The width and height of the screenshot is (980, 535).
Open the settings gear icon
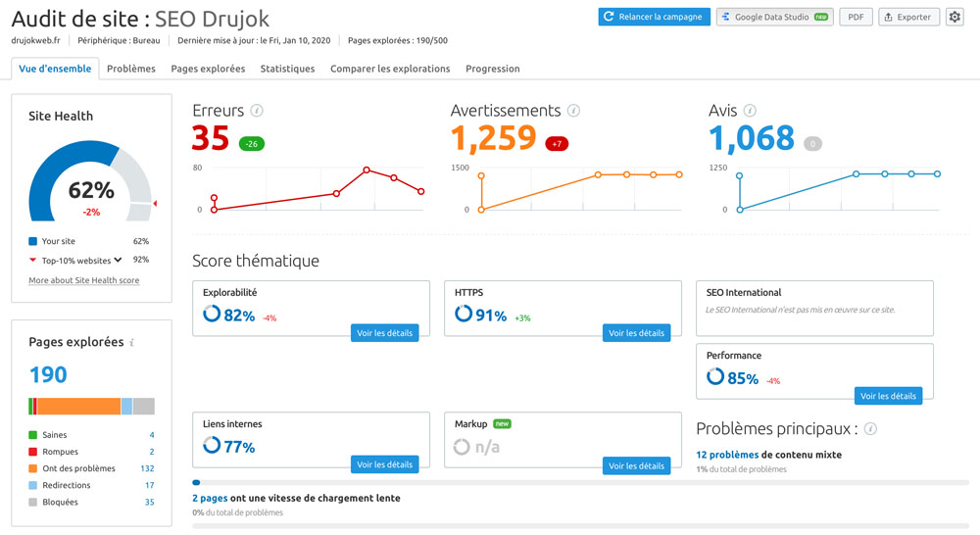[x=955, y=17]
